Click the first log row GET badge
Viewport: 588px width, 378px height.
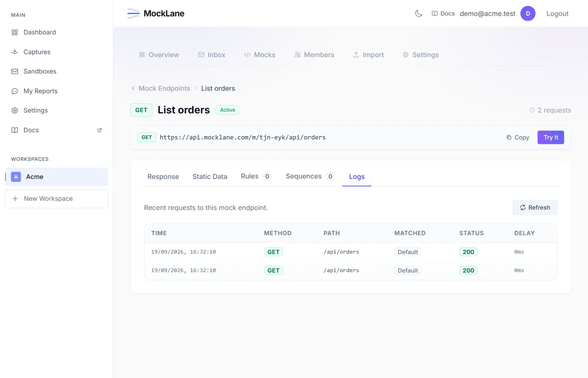[273, 252]
